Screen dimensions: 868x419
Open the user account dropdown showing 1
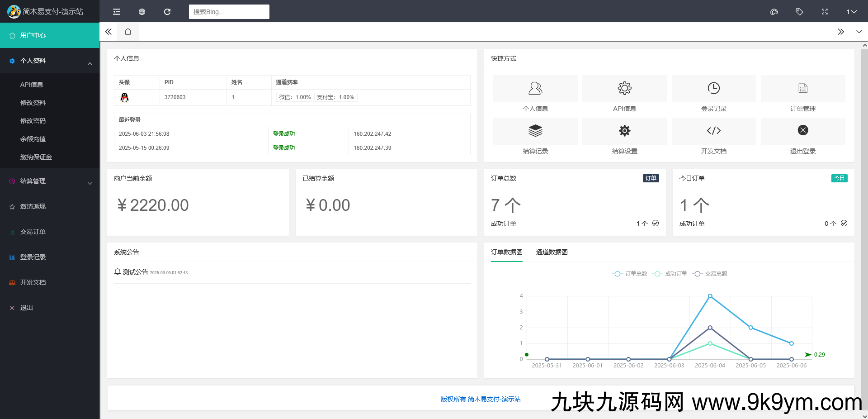pos(852,11)
